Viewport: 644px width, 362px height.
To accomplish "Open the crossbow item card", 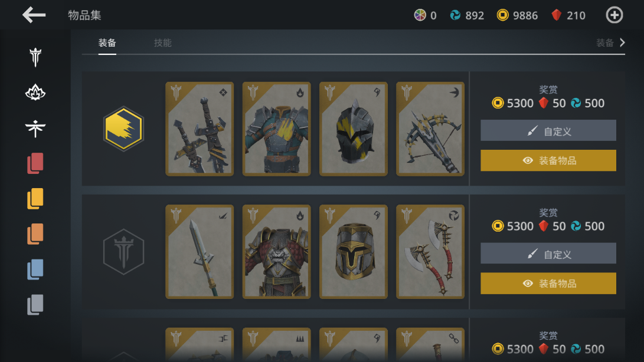I will 430,129.
